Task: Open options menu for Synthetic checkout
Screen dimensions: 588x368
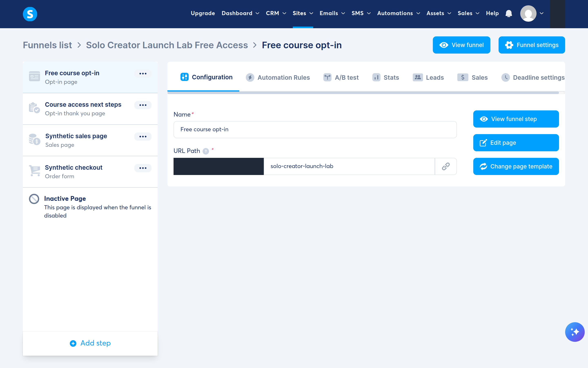Action: pyautogui.click(x=143, y=168)
